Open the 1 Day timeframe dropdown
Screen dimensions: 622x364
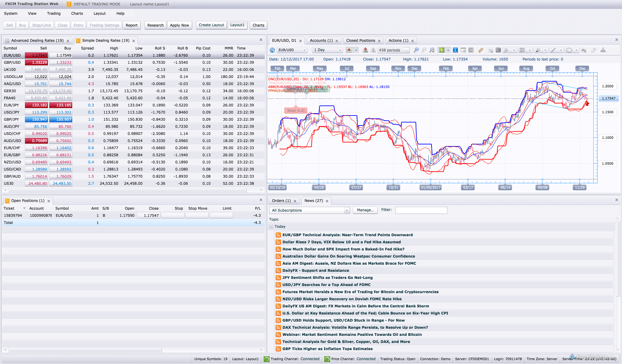tap(340, 50)
